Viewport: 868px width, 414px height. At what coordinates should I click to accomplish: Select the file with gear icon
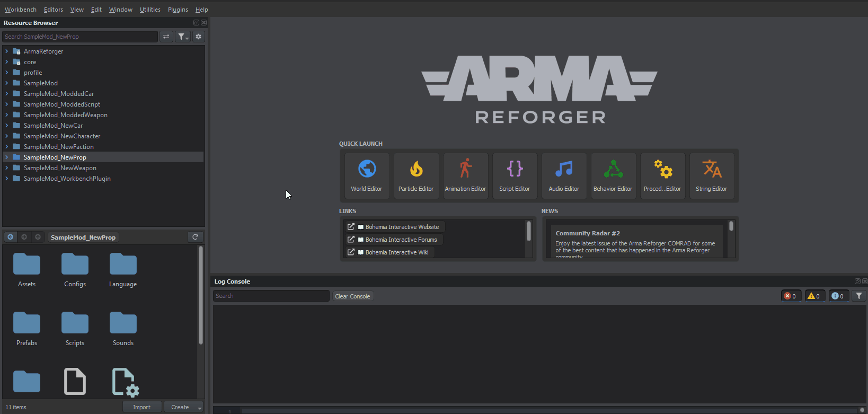point(125,382)
